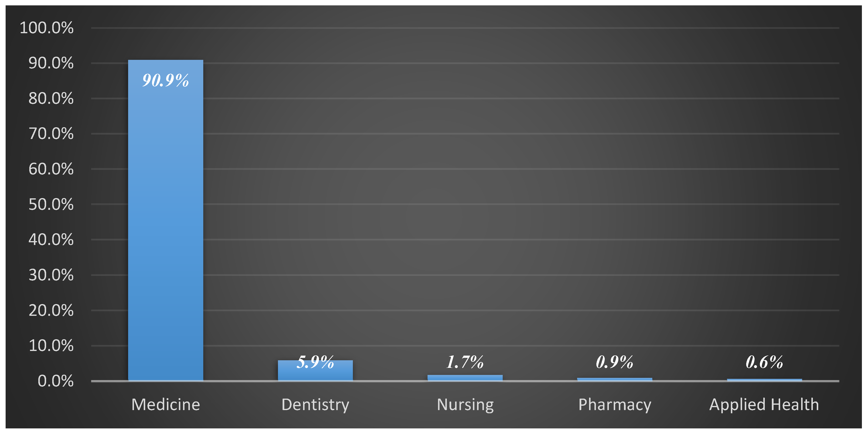Image resolution: width=868 pixels, height=435 pixels.
Task: Click the small Nursing bar
Action: 465,378
